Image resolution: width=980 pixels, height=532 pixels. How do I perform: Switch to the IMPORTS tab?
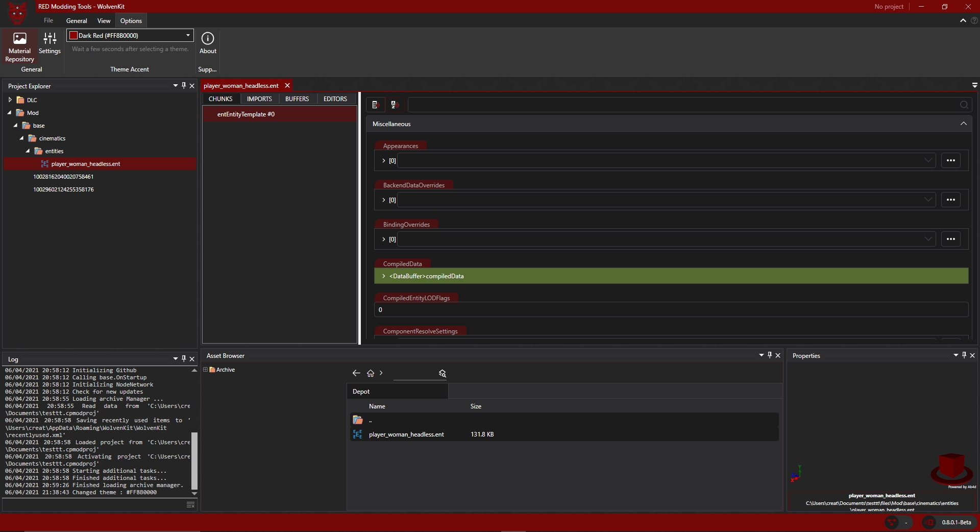(x=259, y=99)
